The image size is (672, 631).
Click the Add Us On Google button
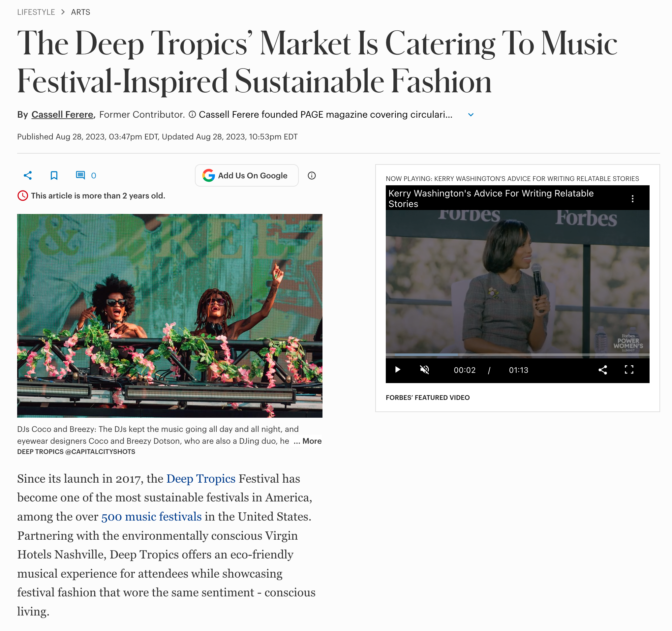pos(247,175)
